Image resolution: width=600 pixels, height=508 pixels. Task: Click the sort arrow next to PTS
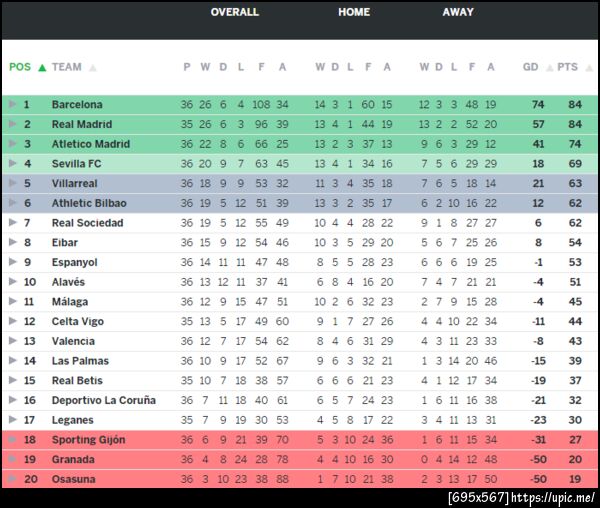[588, 68]
